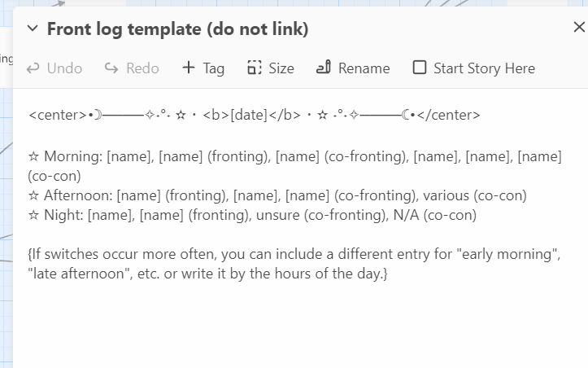Place cursor in the Morning entry line
Viewport: 588px width, 368px height.
coord(293,156)
